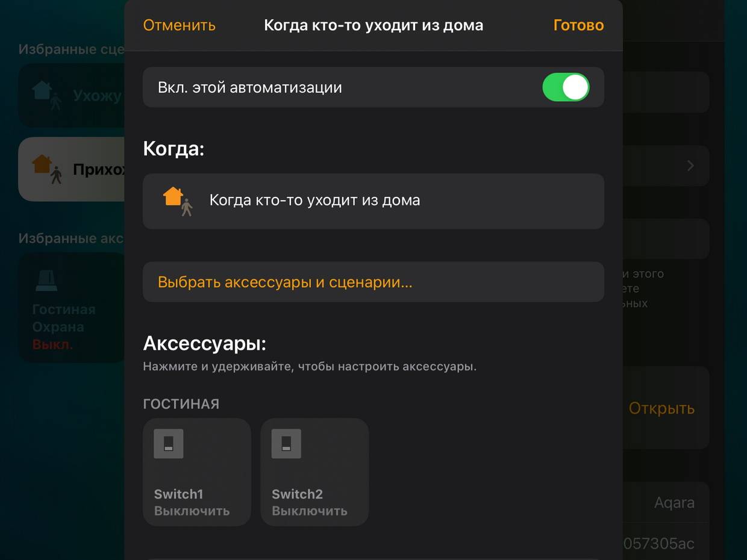
Task: Click Готово to finish
Action: (x=578, y=25)
